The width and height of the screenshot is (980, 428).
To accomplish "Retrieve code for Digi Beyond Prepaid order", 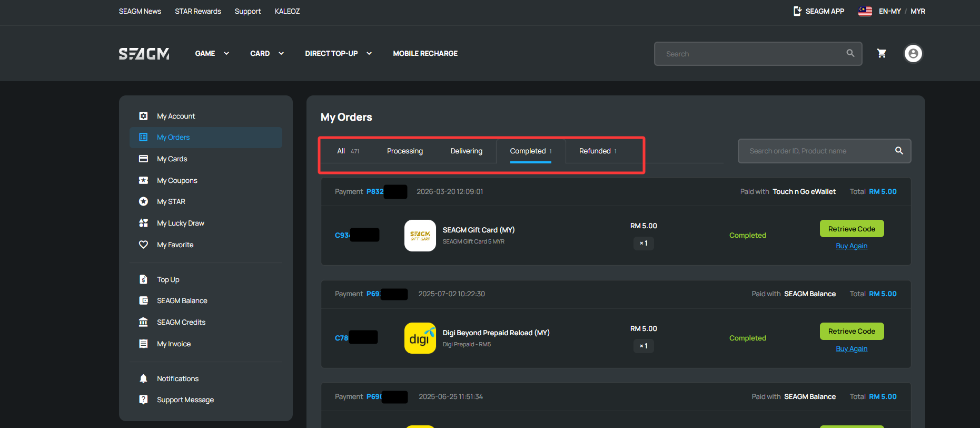I will click(852, 331).
